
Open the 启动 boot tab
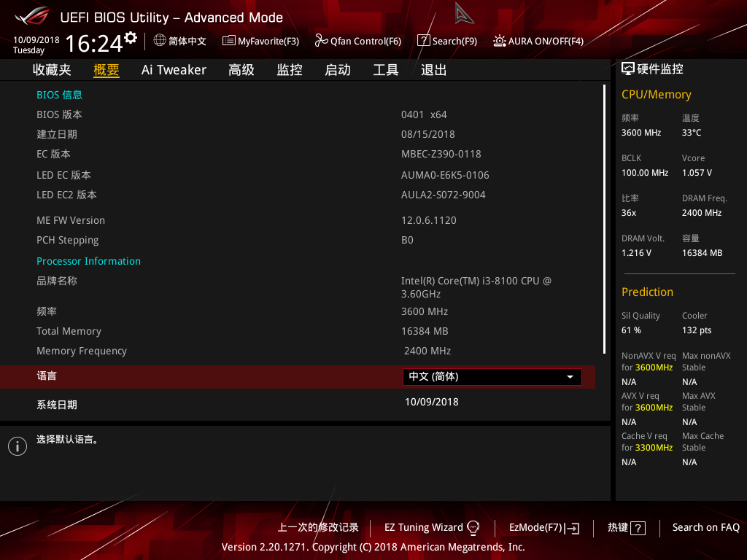[x=337, y=69]
